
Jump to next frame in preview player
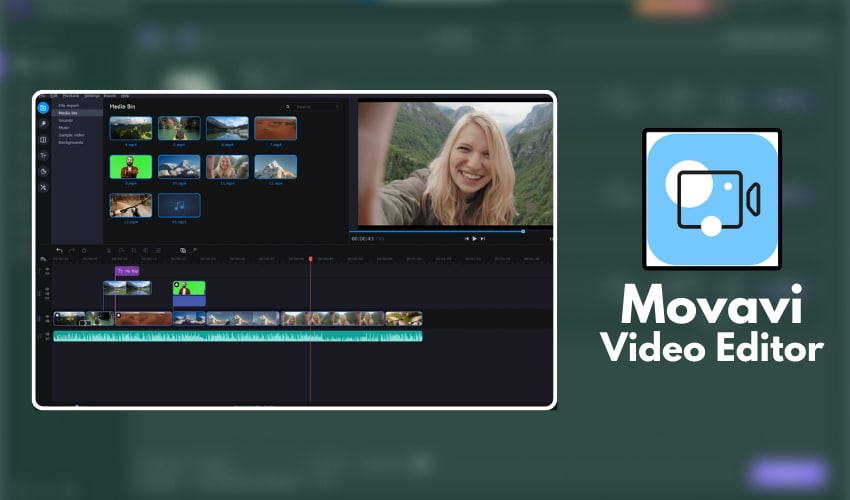click(x=482, y=239)
